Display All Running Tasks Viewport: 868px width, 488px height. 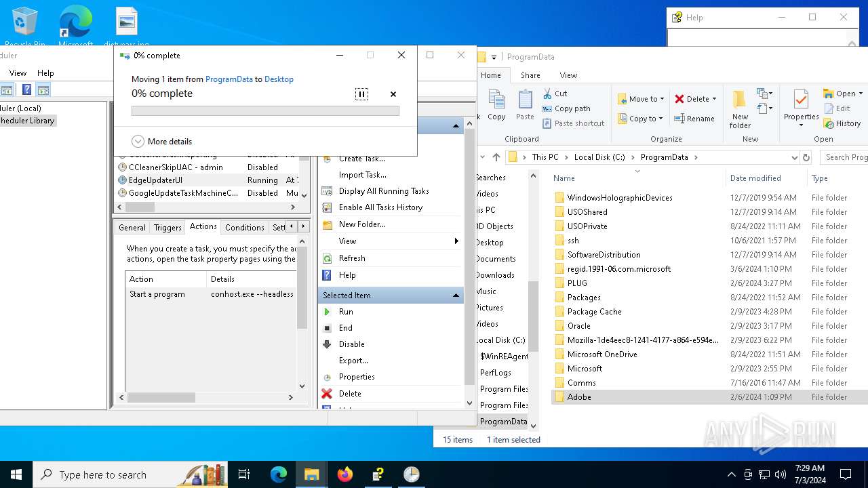pyautogui.click(x=384, y=191)
